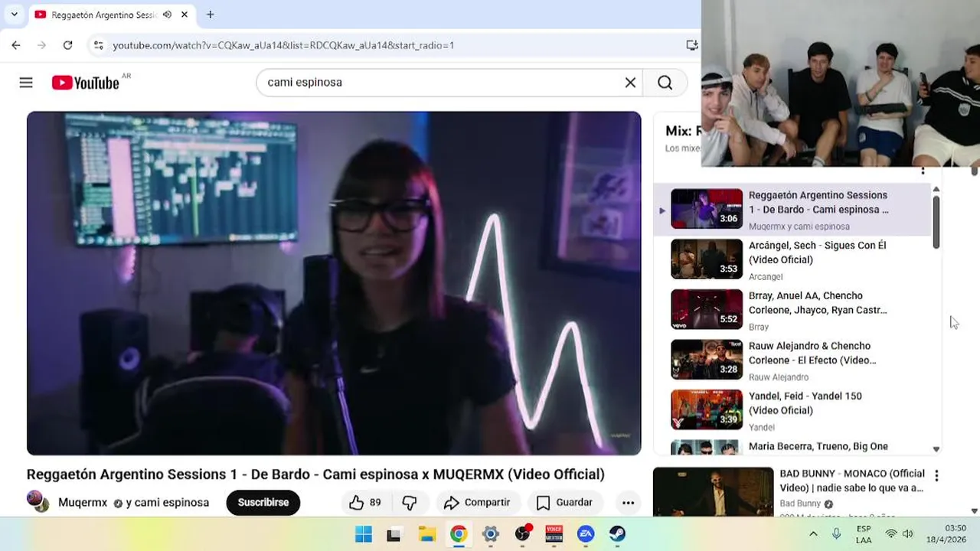Open the Bad Bunny channel name
Image resolution: width=980 pixels, height=551 pixels.
pyautogui.click(x=800, y=504)
